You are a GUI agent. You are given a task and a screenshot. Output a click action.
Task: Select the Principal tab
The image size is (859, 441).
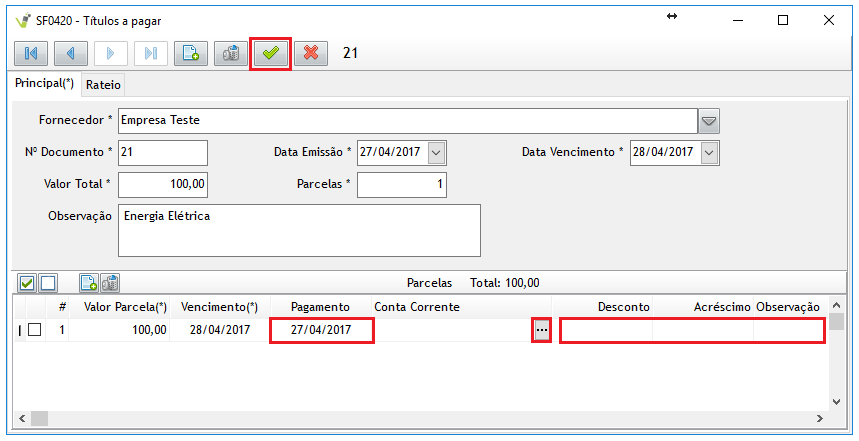pos(44,85)
